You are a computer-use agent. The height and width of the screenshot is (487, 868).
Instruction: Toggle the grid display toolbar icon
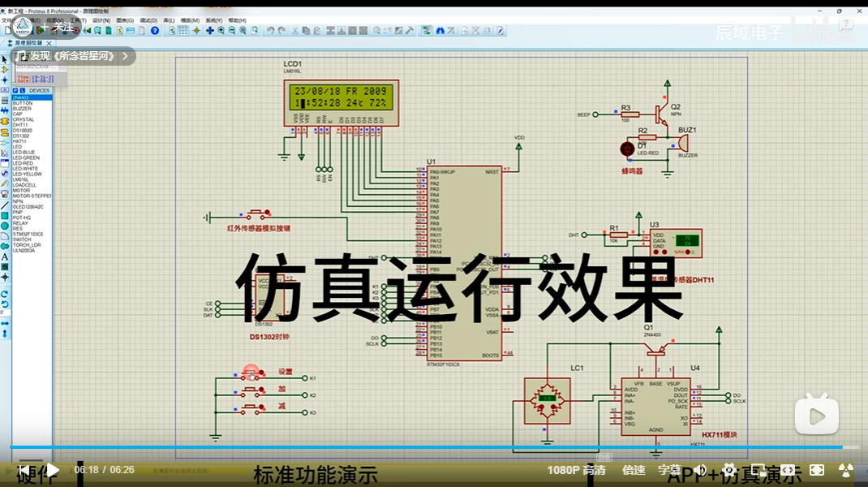tap(183, 31)
